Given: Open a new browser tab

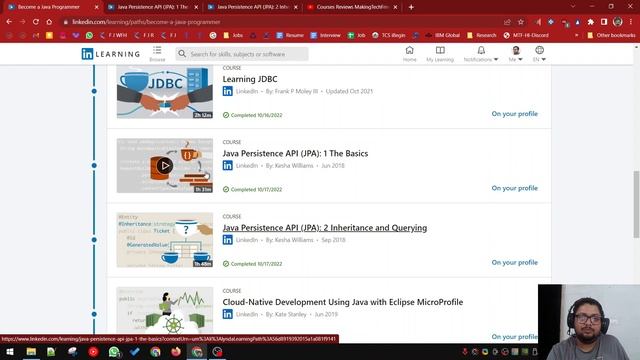Looking at the screenshot, I should point(411,7).
